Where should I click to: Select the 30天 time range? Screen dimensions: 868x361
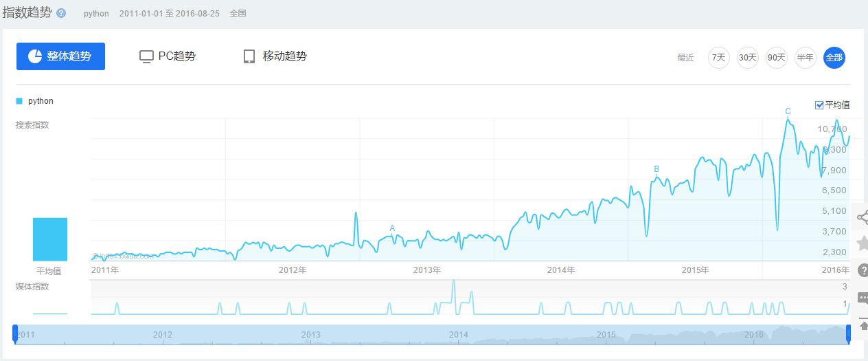tap(747, 58)
